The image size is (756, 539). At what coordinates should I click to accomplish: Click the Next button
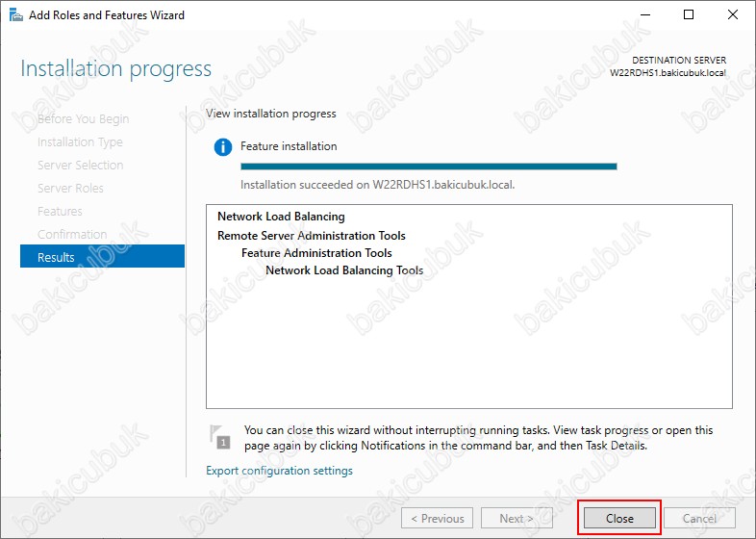[517, 518]
